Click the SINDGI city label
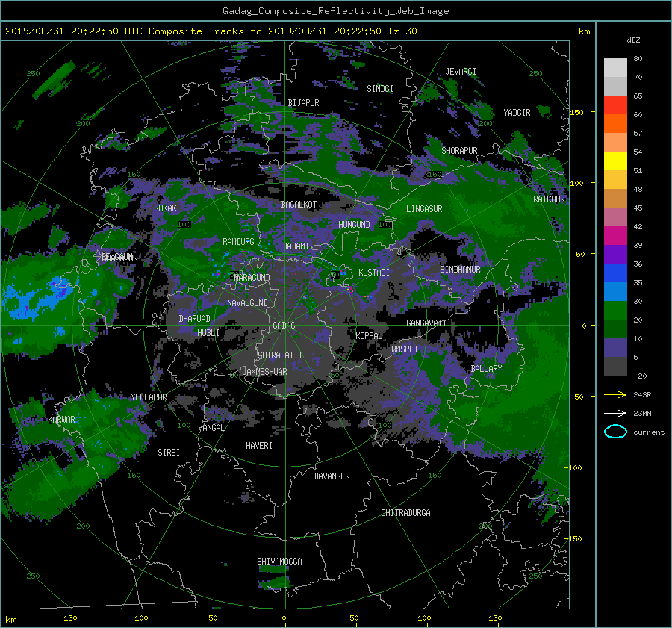 (380, 89)
